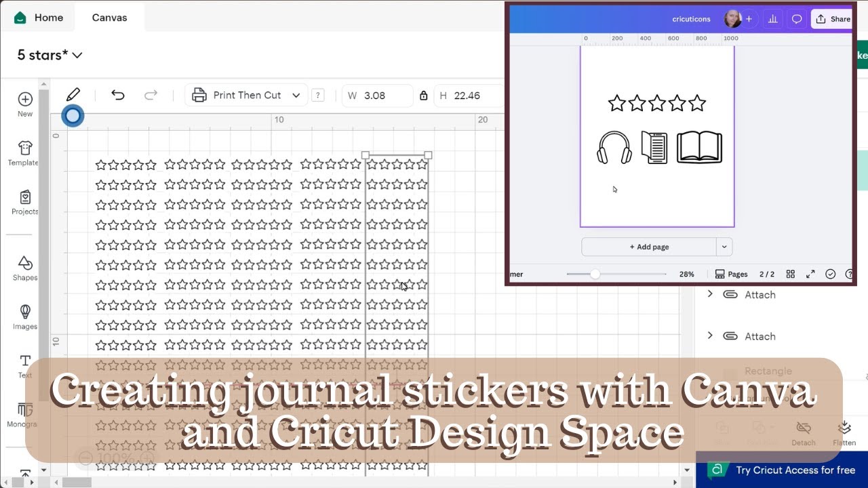Open the Canva comments speech bubble icon
Image resolution: width=868 pixels, height=488 pixels.
797,19
